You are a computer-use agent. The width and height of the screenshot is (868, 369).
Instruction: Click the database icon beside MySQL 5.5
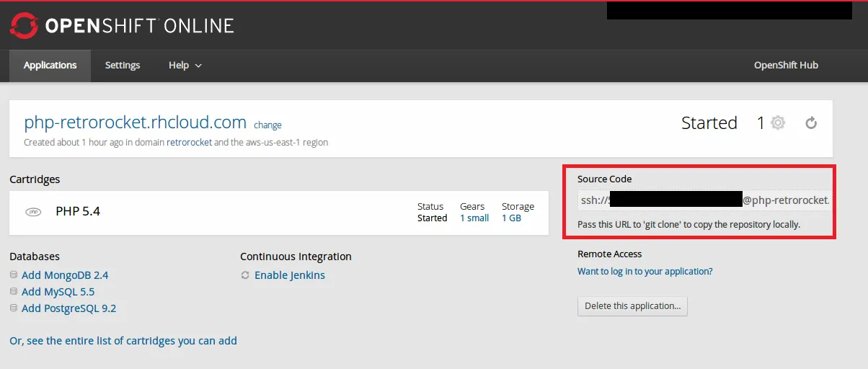point(14,292)
